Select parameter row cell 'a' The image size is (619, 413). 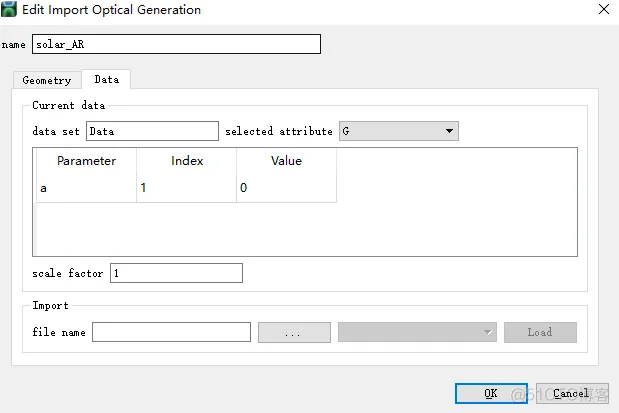click(86, 188)
